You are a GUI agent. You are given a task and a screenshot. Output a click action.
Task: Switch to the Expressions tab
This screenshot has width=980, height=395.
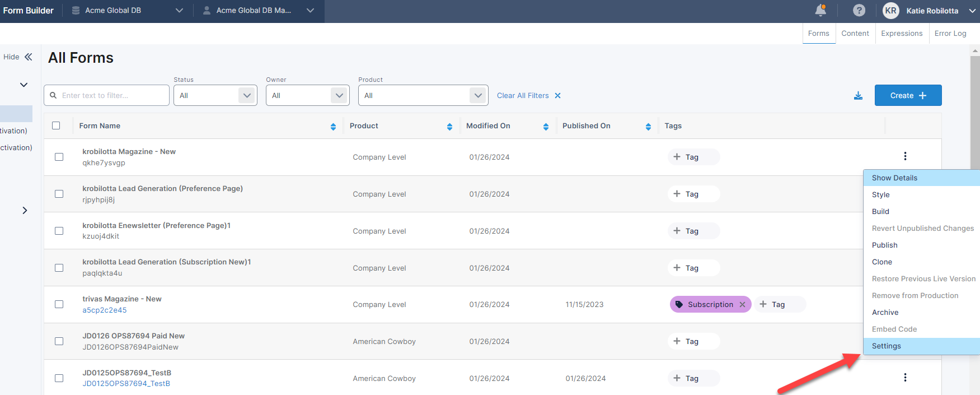click(901, 34)
